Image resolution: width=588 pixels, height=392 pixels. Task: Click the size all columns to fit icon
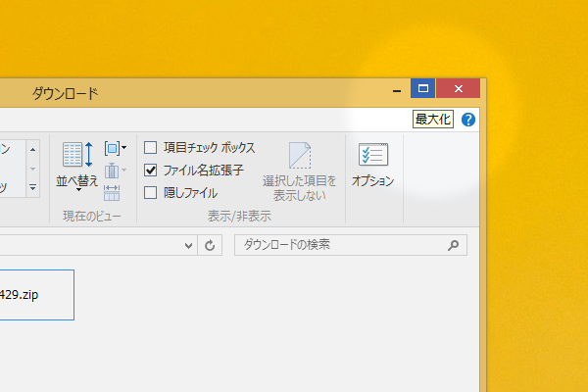[112, 193]
